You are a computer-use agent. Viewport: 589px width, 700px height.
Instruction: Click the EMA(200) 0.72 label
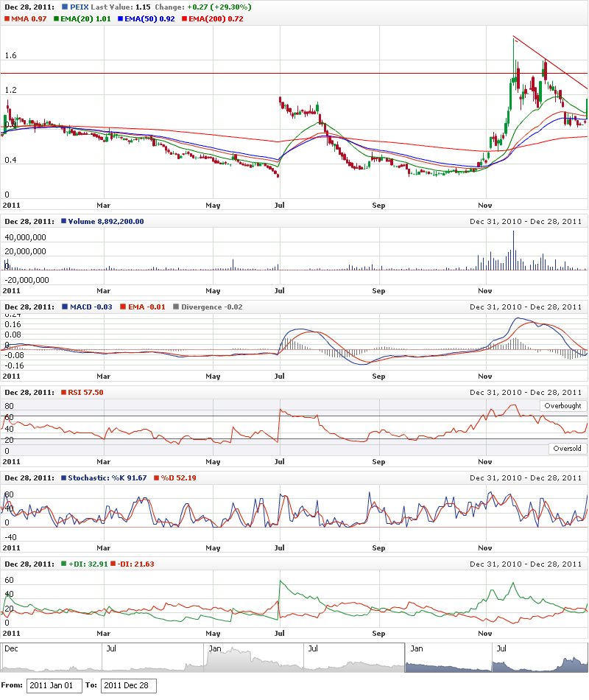click(216, 18)
